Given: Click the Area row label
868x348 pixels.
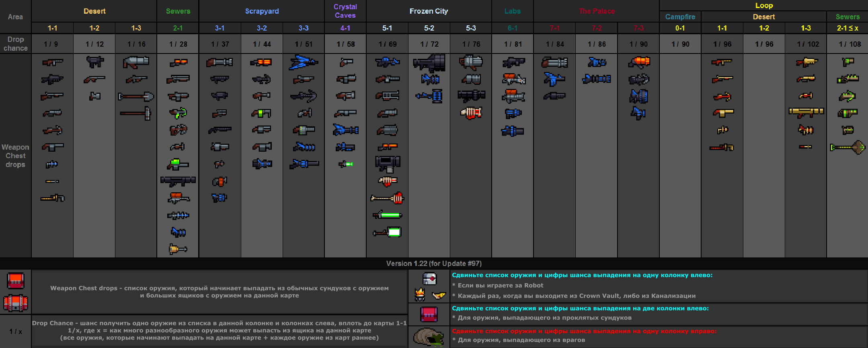Looking at the screenshot, I should click(x=15, y=17).
